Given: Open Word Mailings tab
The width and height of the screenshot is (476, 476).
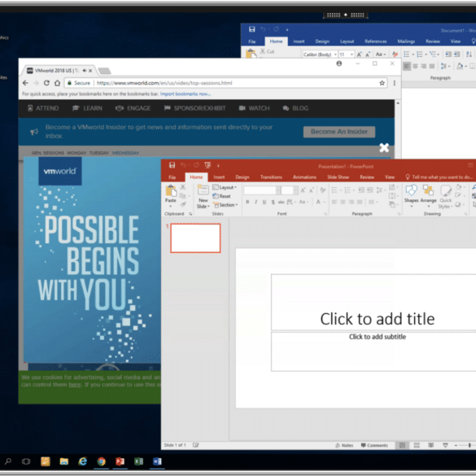Looking at the screenshot, I should 406,41.
